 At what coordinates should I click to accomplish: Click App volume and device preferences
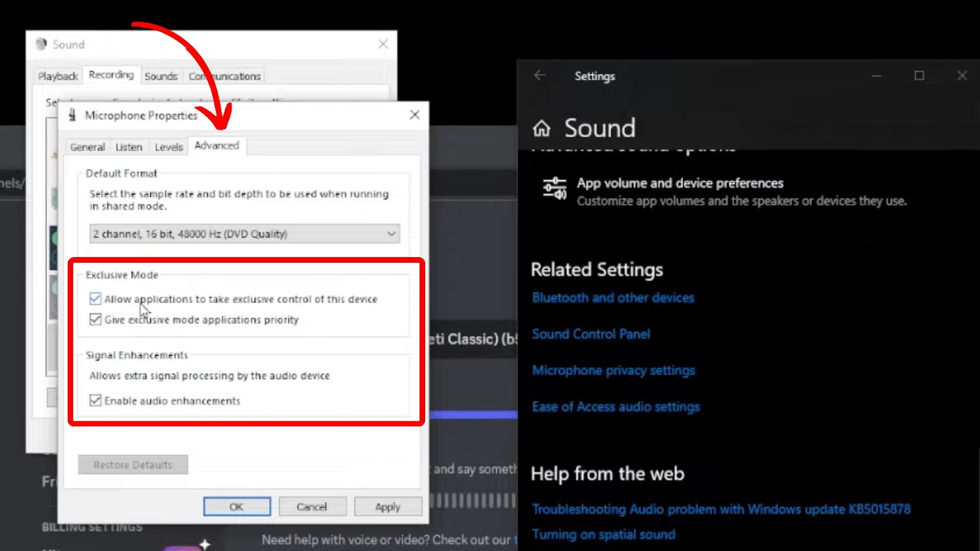coord(680,183)
